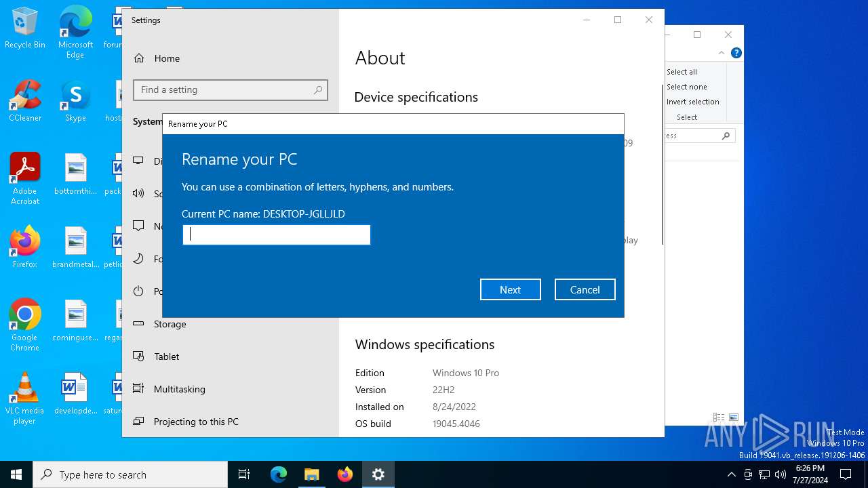Click the Focus assist moon icon
Viewport: 868px width, 488px height.
click(x=138, y=258)
